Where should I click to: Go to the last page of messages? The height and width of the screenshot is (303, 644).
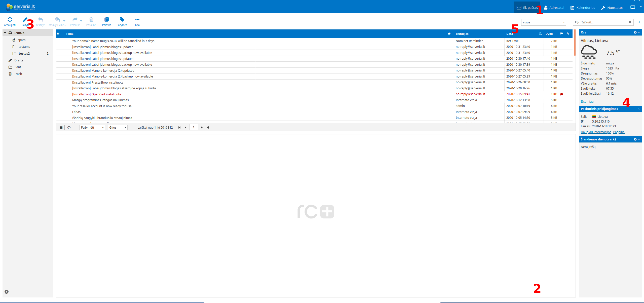coord(208,128)
